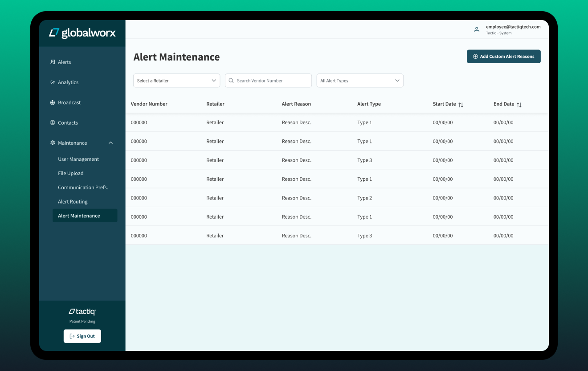
Task: Collapse the Maintenance menu chevron
Action: pyautogui.click(x=111, y=143)
